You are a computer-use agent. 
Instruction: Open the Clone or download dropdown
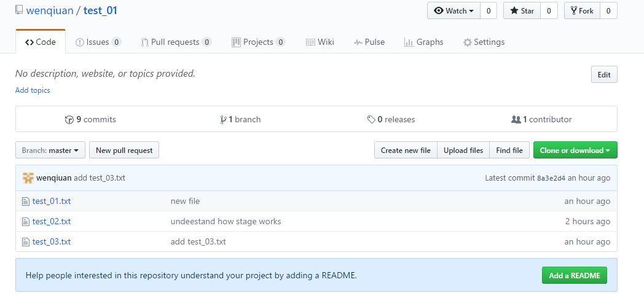tap(575, 150)
